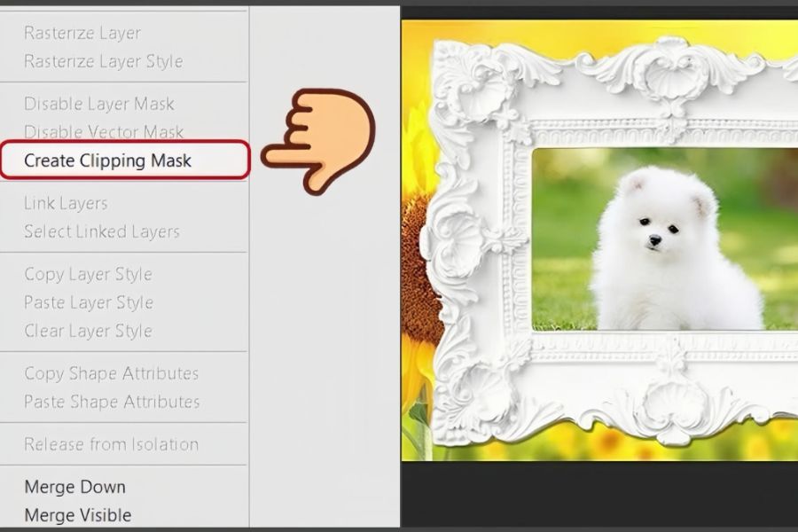Merge Down the current layer
798x532 pixels.
(74, 487)
